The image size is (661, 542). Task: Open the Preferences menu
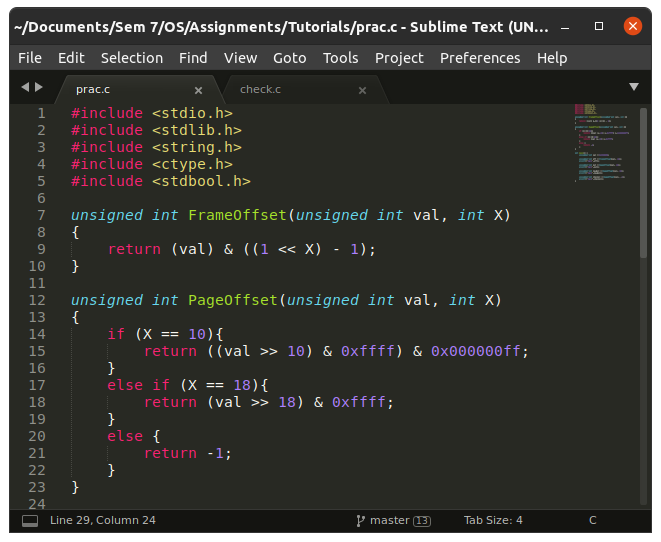coord(480,58)
